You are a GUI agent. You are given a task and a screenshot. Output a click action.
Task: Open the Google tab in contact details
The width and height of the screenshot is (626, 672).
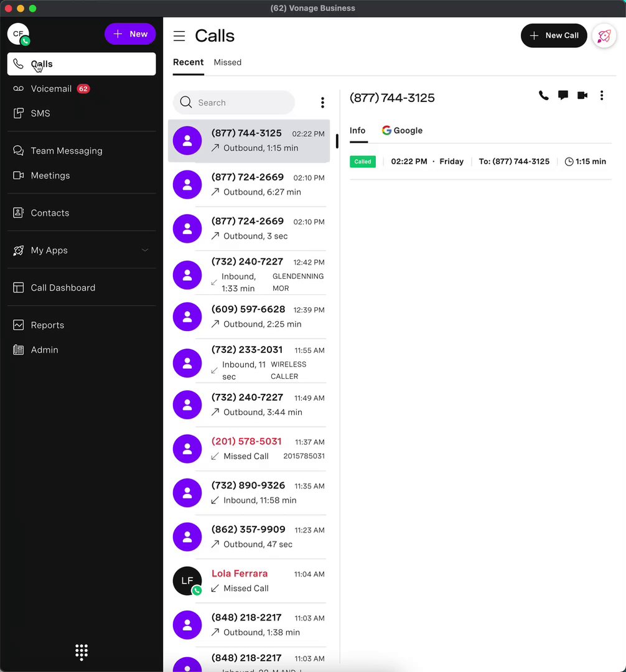(x=402, y=130)
